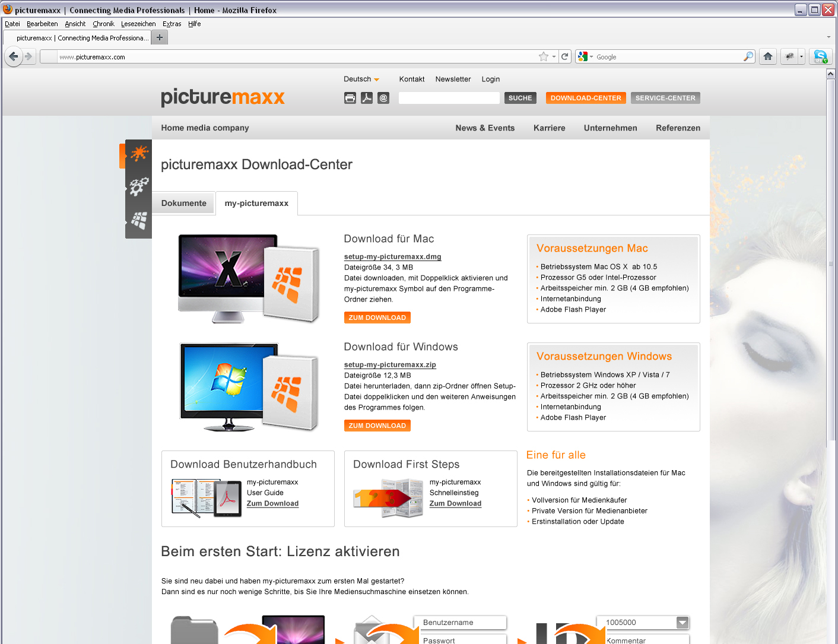Click the Skype toolbar icon
This screenshot has width=838, height=644.
click(x=820, y=56)
